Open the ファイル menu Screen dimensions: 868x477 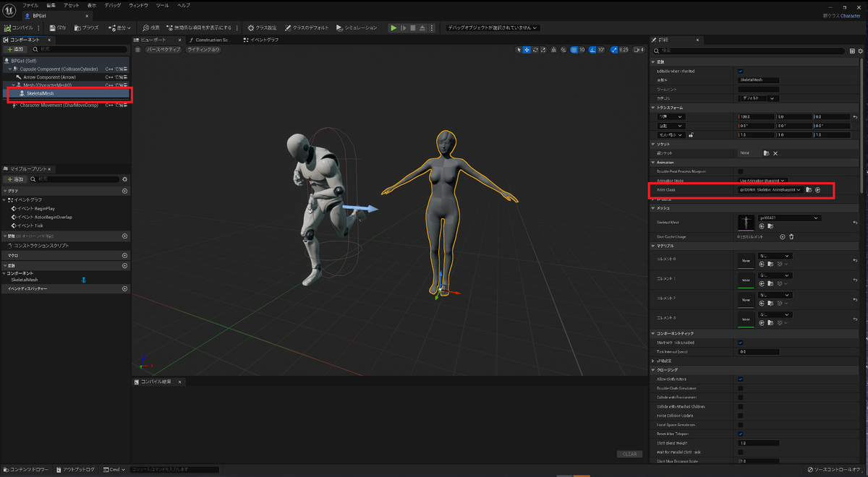[x=30, y=5]
